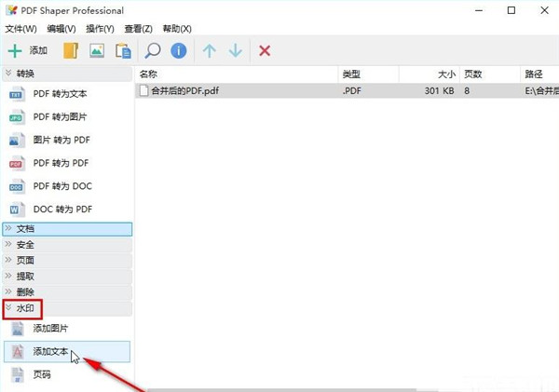Sort list by 名称 column header
559x392 pixels.
(233, 73)
